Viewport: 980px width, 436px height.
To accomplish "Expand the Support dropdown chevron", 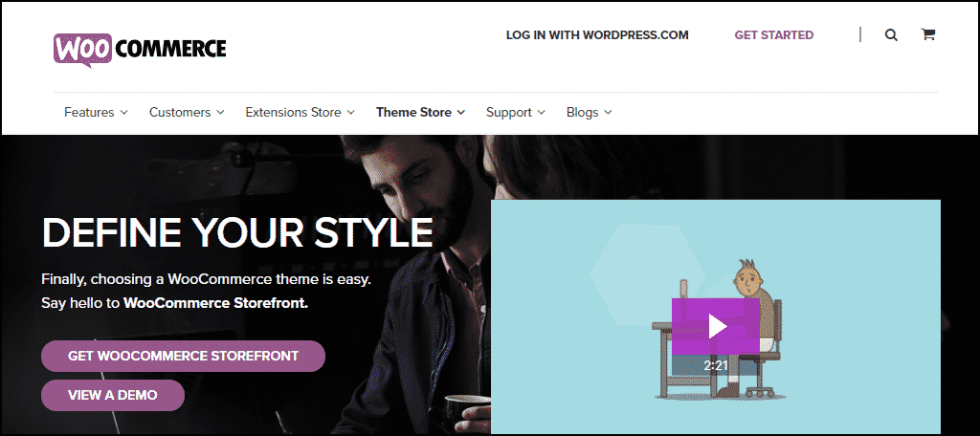I will coord(541,113).
